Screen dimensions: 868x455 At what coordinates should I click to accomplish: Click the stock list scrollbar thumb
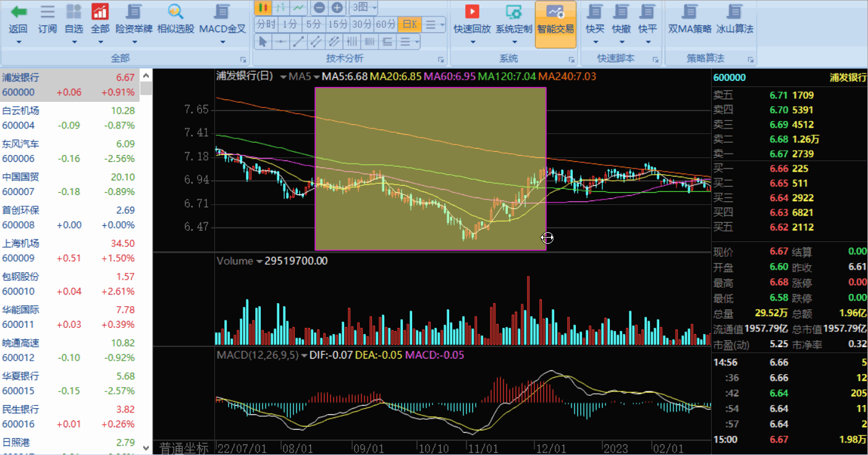click(x=146, y=88)
